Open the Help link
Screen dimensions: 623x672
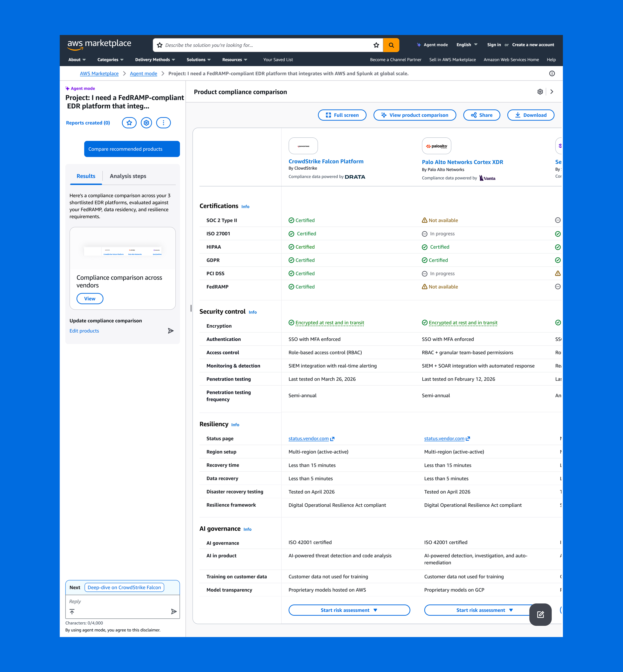551,60
